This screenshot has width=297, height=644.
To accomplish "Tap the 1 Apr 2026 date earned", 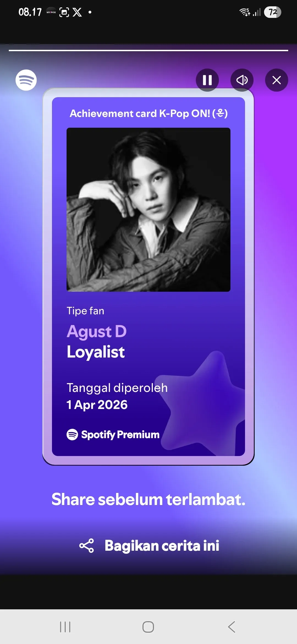I will pos(97,405).
